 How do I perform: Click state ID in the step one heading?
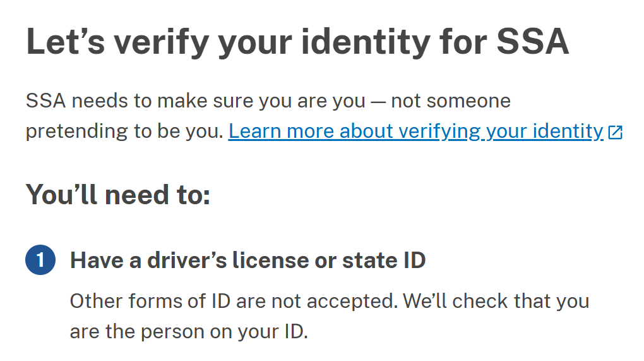(x=384, y=260)
